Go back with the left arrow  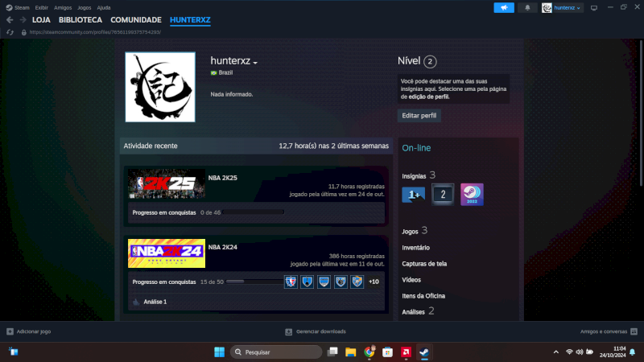10,19
